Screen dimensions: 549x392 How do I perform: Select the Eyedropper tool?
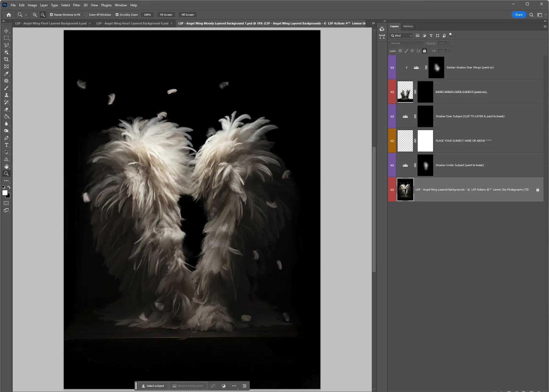click(7, 74)
